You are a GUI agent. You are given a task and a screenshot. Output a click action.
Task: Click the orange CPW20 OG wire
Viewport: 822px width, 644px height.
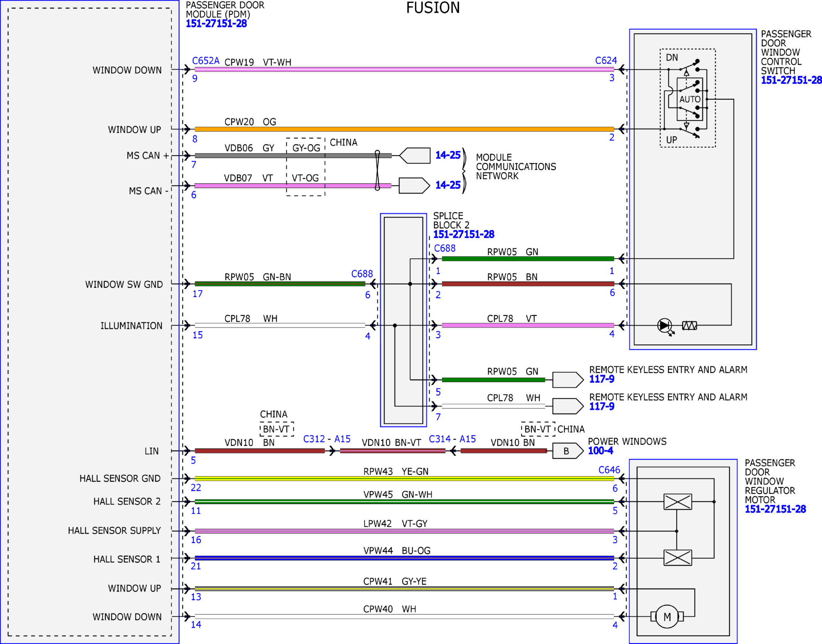404,129
